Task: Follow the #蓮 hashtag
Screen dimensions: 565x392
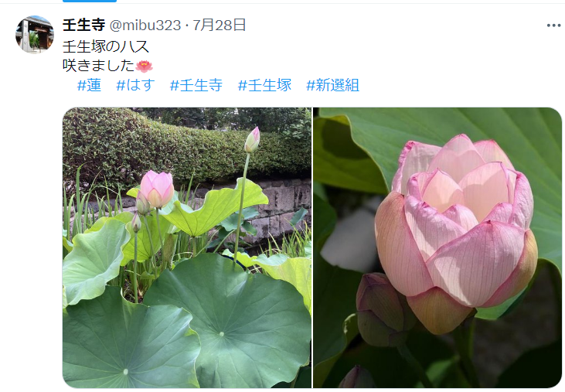Action: pyautogui.click(x=89, y=85)
